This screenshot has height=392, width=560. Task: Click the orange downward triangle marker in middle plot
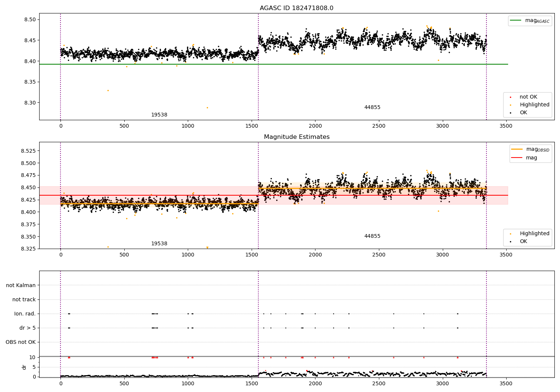click(x=207, y=248)
